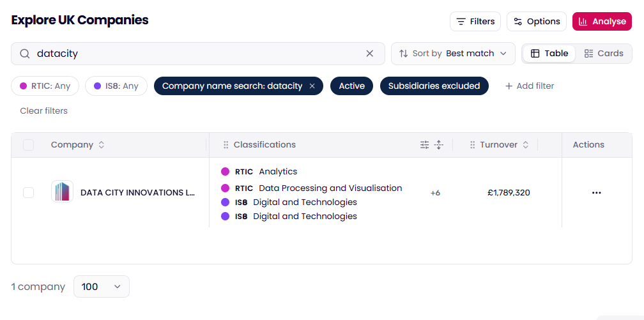The image size is (644, 320).
Task: Grab the Turnover column drag handle
Action: point(472,144)
